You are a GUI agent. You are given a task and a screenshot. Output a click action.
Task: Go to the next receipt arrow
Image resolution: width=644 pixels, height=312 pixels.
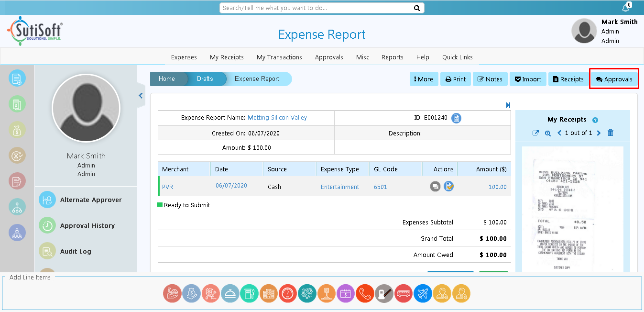[599, 133]
